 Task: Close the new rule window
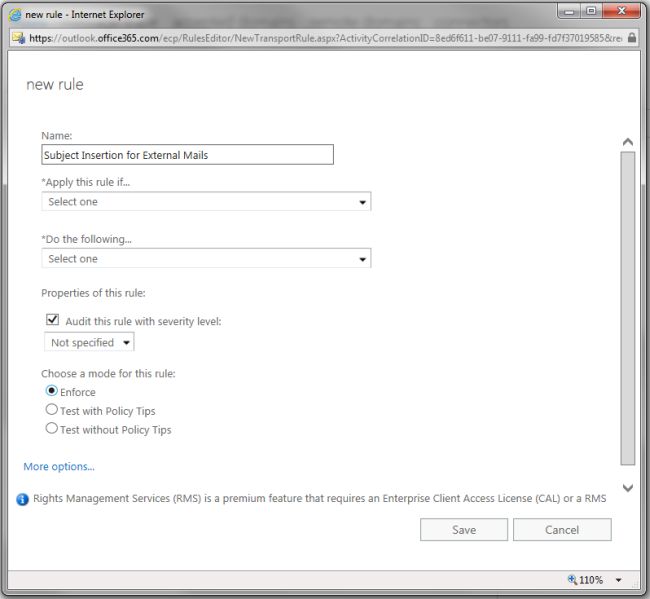(x=621, y=12)
